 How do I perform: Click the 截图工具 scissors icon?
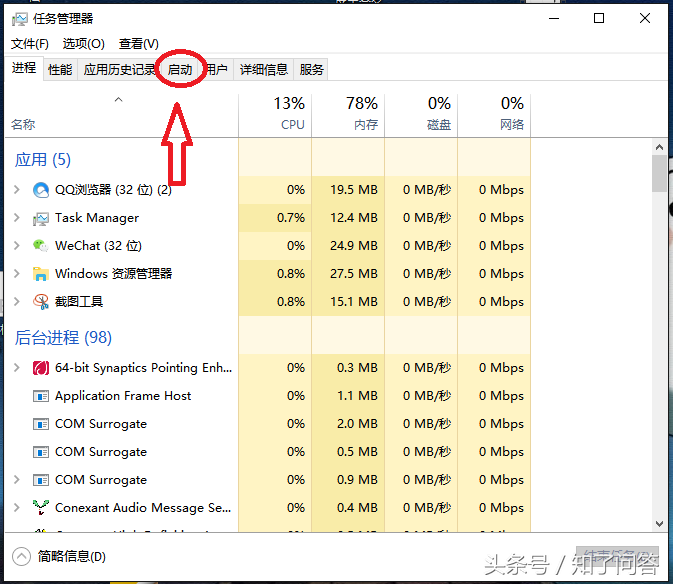[41, 302]
